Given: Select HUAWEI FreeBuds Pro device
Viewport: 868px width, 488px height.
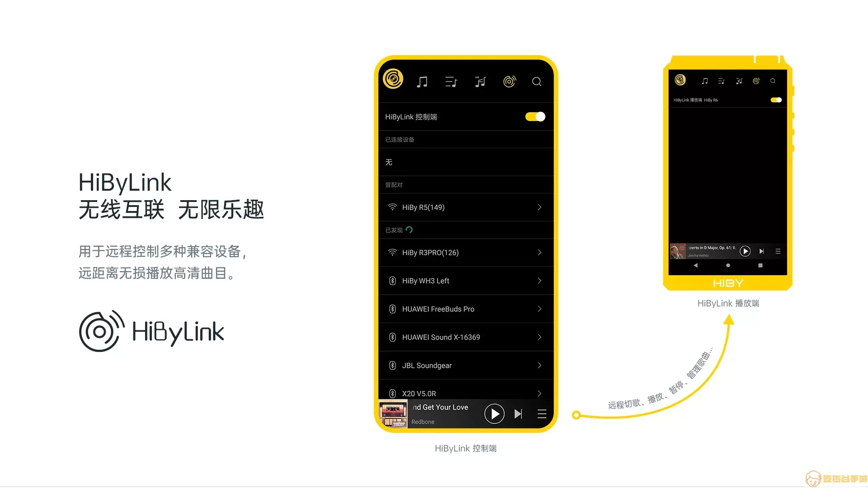Looking at the screenshot, I should (465, 309).
